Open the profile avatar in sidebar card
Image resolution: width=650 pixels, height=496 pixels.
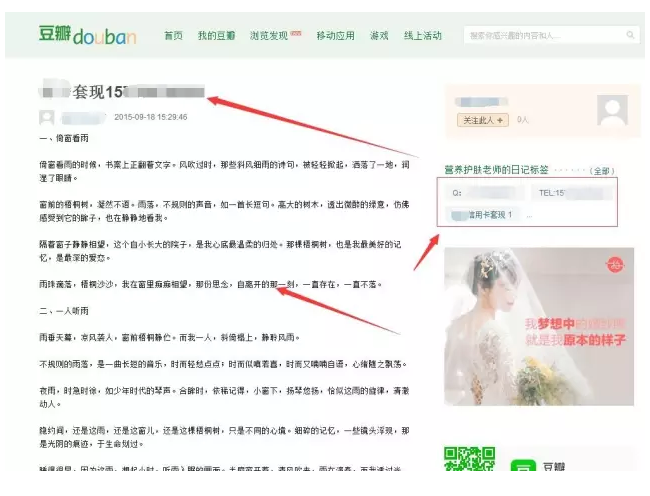[612, 109]
